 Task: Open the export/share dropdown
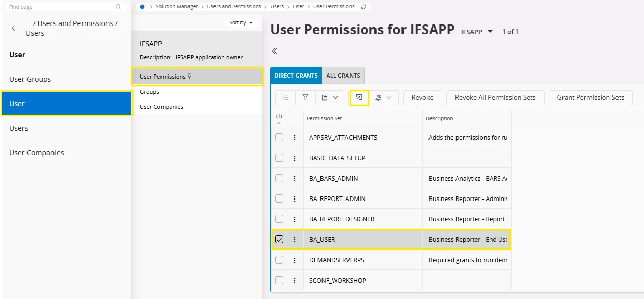329,97
